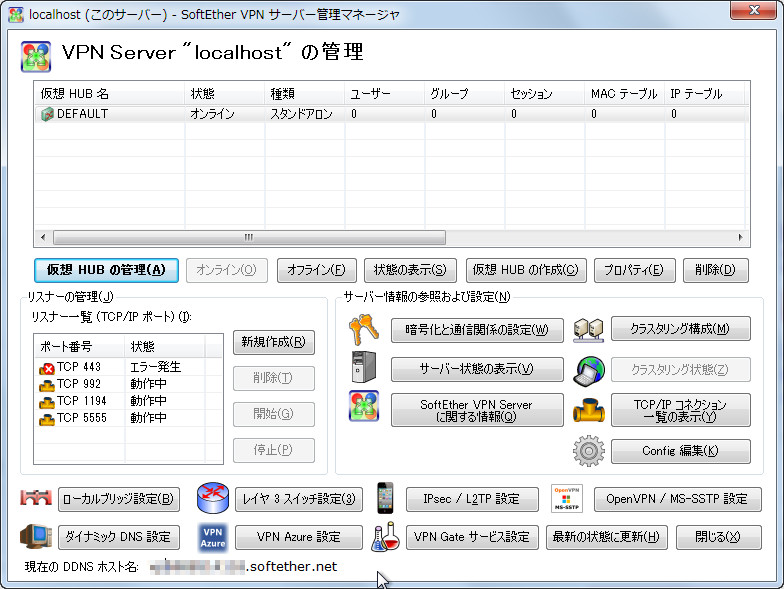The image size is (784, 589).
Task: Click the MAC テーブル column header
Action: point(624,94)
